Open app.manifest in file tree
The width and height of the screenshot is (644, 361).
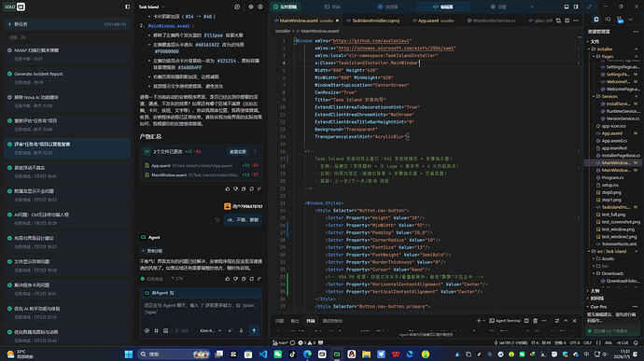coord(614,147)
